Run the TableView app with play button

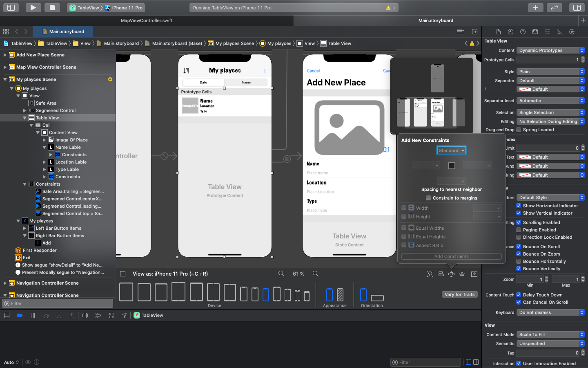click(33, 7)
